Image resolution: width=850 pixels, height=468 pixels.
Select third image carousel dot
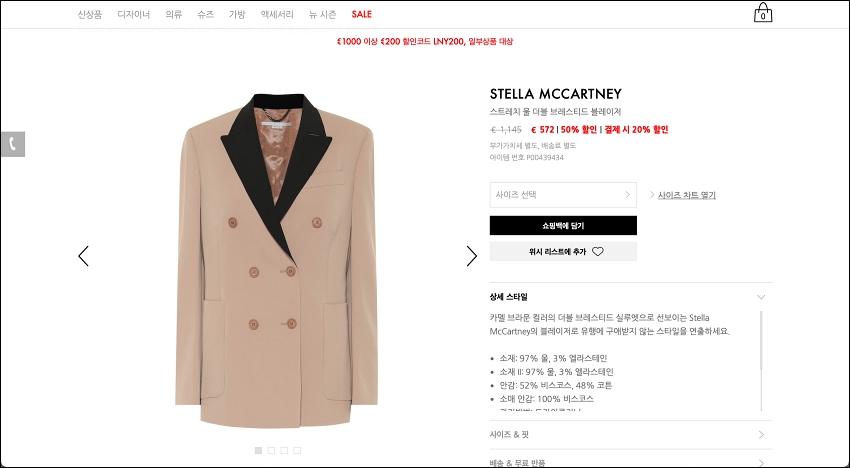tap(284, 450)
